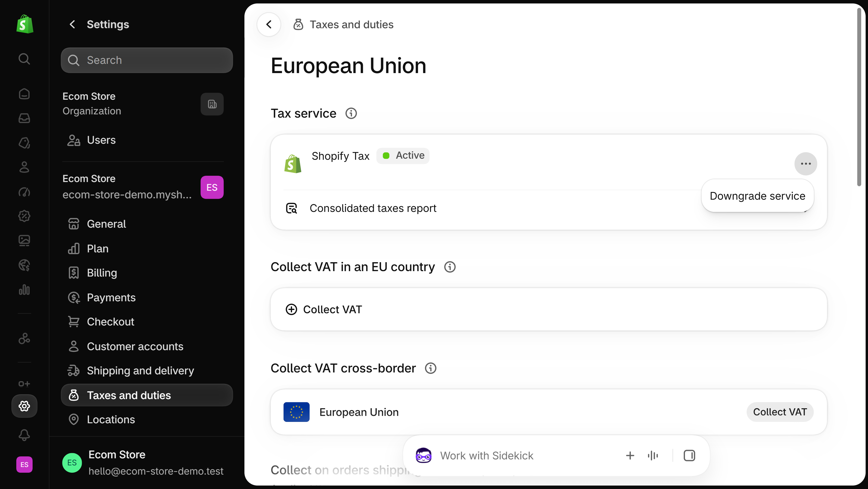Go back using the Settings back chevron
The image size is (868, 489).
72,24
